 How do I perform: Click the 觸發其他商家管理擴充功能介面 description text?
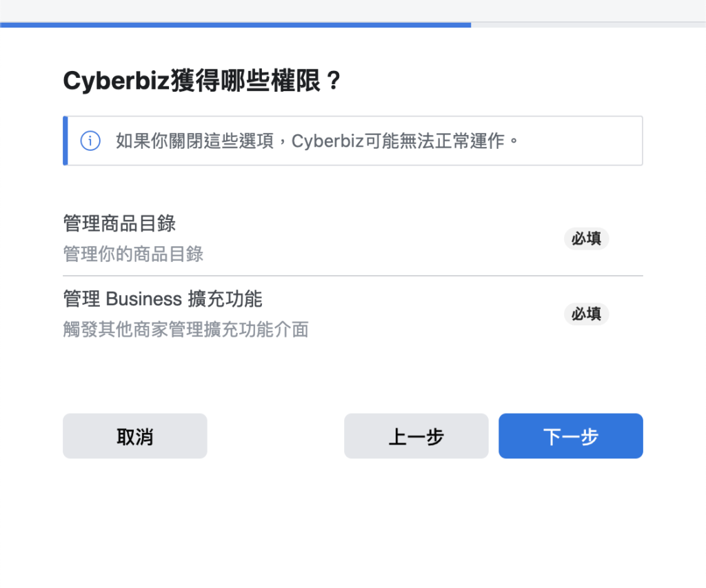185,330
